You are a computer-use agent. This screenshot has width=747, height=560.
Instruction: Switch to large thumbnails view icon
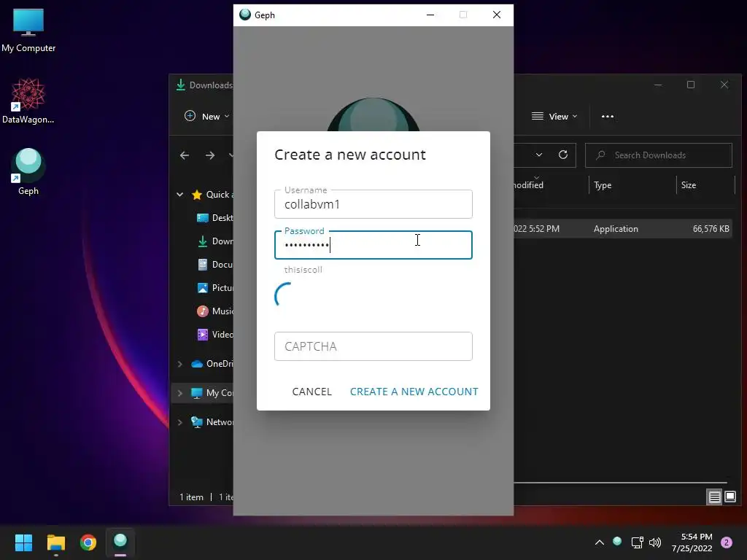pos(729,497)
